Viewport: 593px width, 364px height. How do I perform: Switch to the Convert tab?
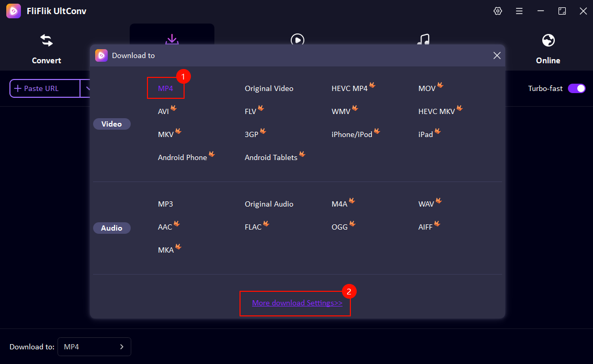[x=47, y=49]
